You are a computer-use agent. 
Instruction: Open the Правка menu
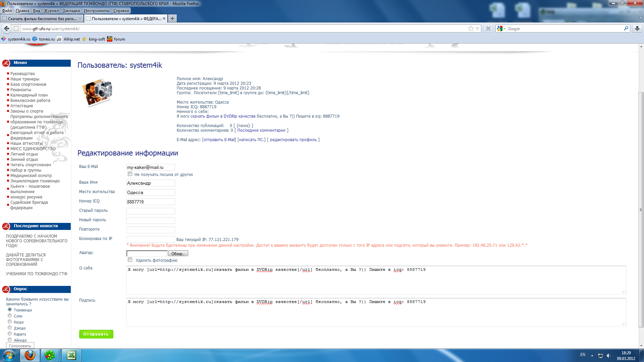pos(22,11)
